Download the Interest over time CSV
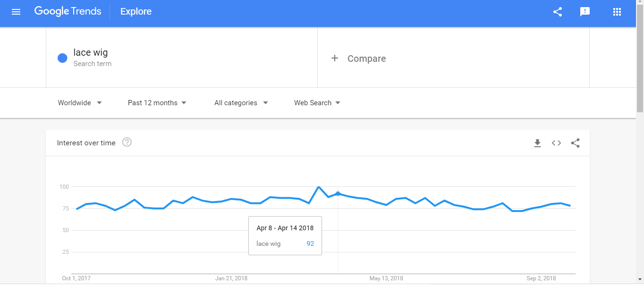 (537, 143)
